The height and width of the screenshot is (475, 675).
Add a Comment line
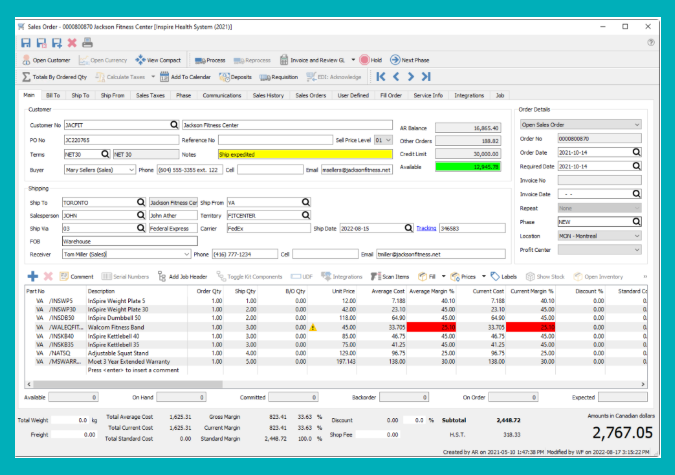pos(76,276)
